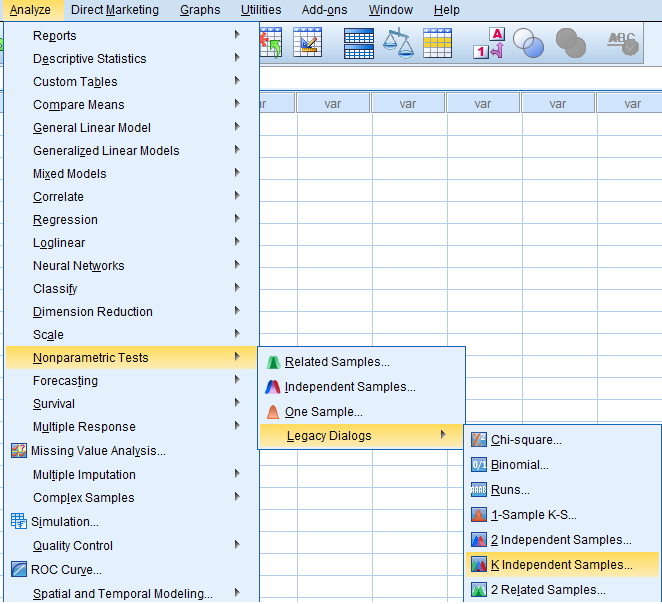Click the Missing Value Analysis icon
Screen dimensions: 662x604
[x=19, y=451]
